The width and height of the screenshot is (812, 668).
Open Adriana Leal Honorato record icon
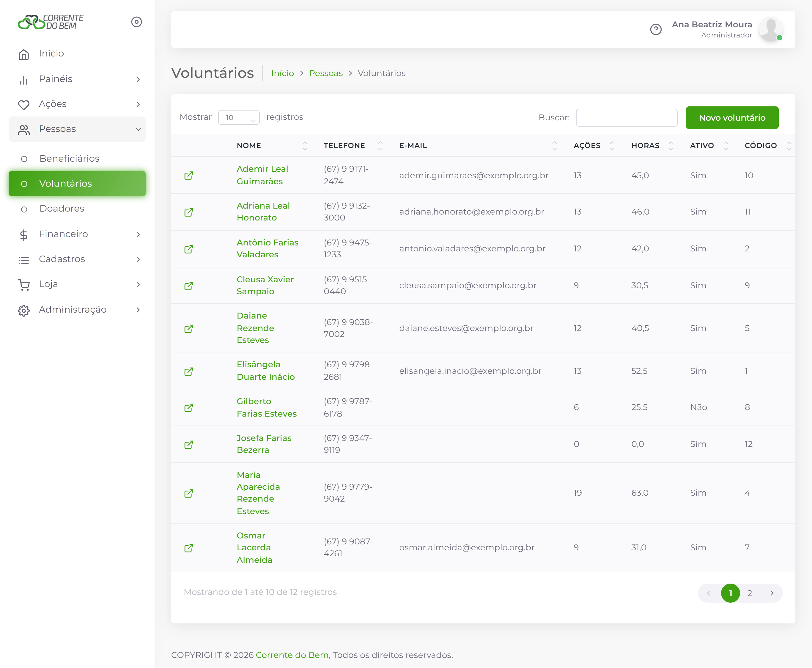[x=188, y=212]
